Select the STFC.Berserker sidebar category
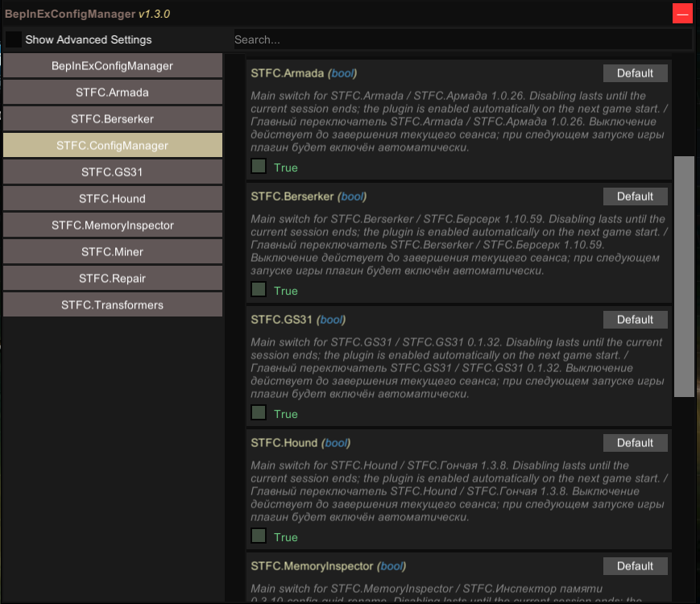 click(113, 118)
